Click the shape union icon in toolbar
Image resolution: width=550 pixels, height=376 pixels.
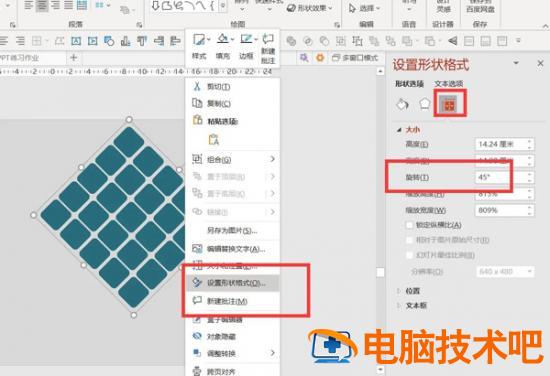[291, 41]
